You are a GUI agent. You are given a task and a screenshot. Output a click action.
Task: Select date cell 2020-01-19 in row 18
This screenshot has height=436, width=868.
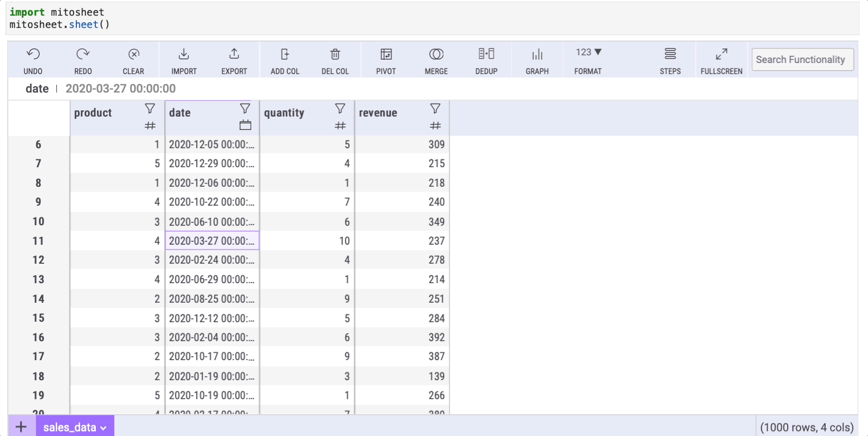tap(212, 376)
